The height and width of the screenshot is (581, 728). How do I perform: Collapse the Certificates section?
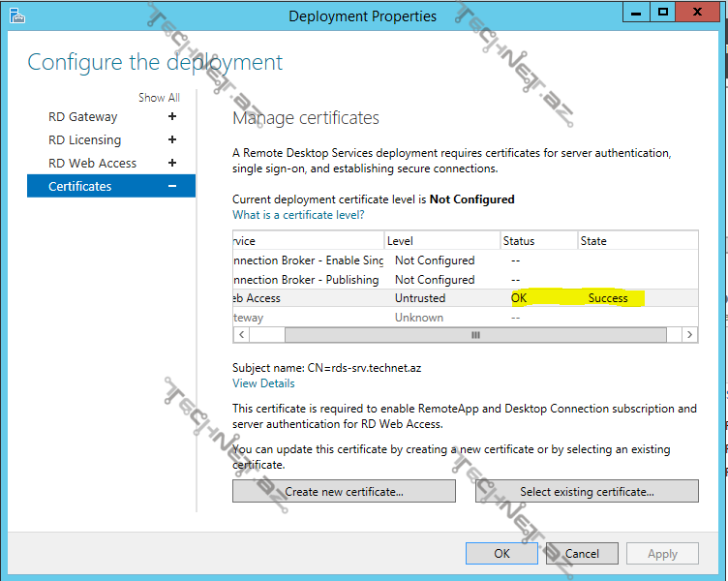click(172, 187)
